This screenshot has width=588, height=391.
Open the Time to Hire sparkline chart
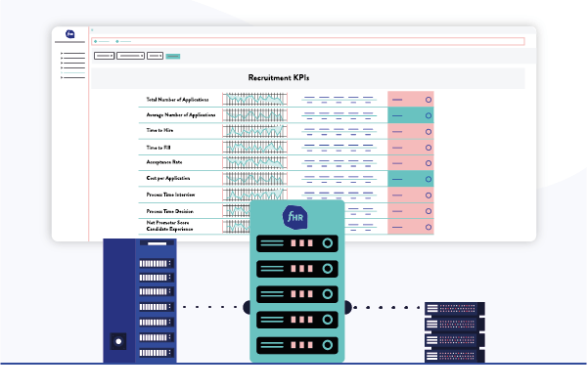pos(254,131)
